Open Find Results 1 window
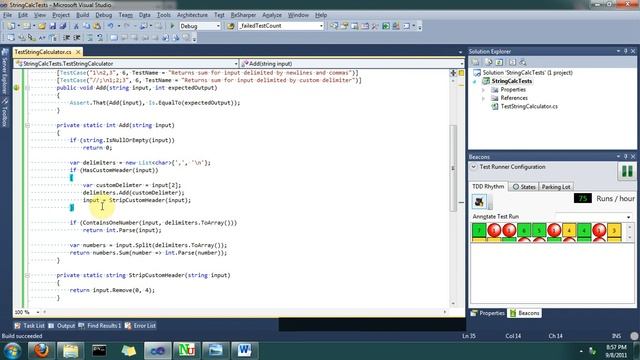The width and height of the screenshot is (640, 360). 100,326
